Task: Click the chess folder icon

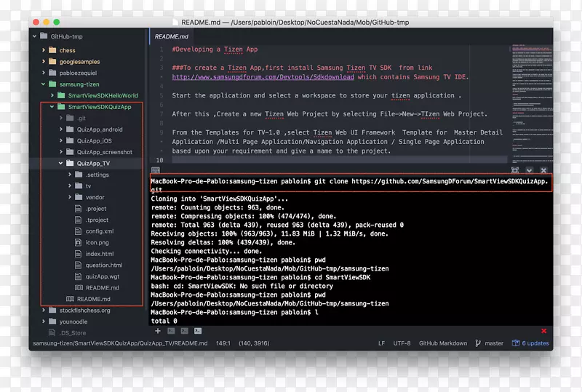Action: pyautogui.click(x=52, y=50)
